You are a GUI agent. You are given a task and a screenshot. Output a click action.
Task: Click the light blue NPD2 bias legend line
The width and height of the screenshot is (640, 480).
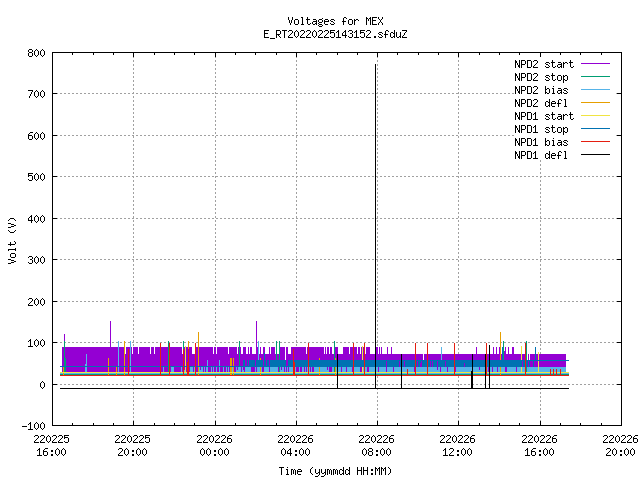(x=595, y=89)
